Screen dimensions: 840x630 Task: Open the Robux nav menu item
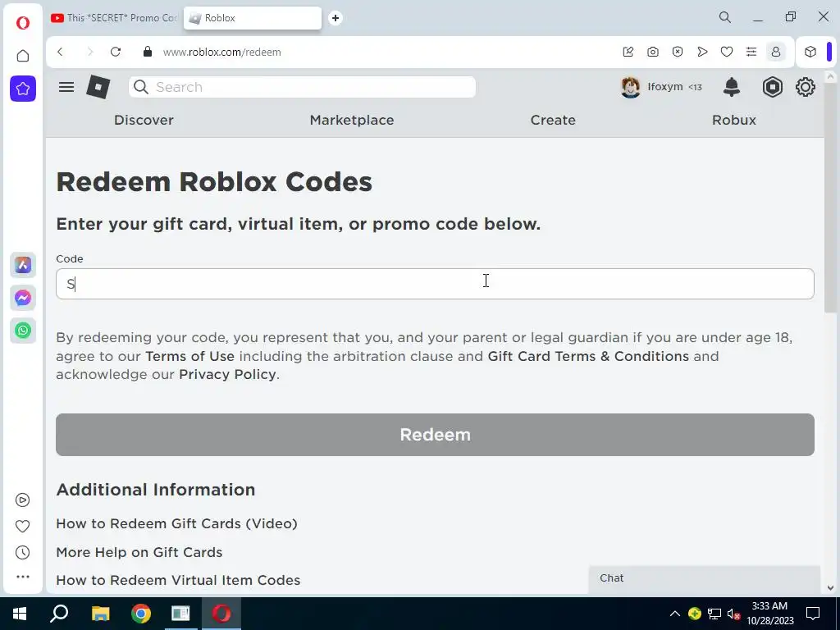click(734, 120)
